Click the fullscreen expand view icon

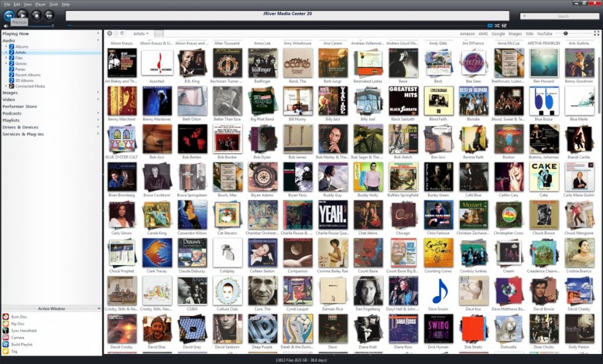point(597,34)
